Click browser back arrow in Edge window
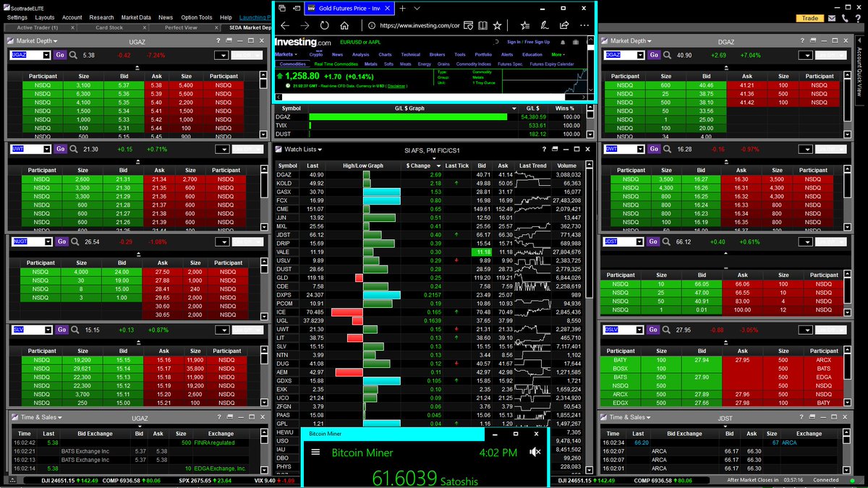 (285, 25)
